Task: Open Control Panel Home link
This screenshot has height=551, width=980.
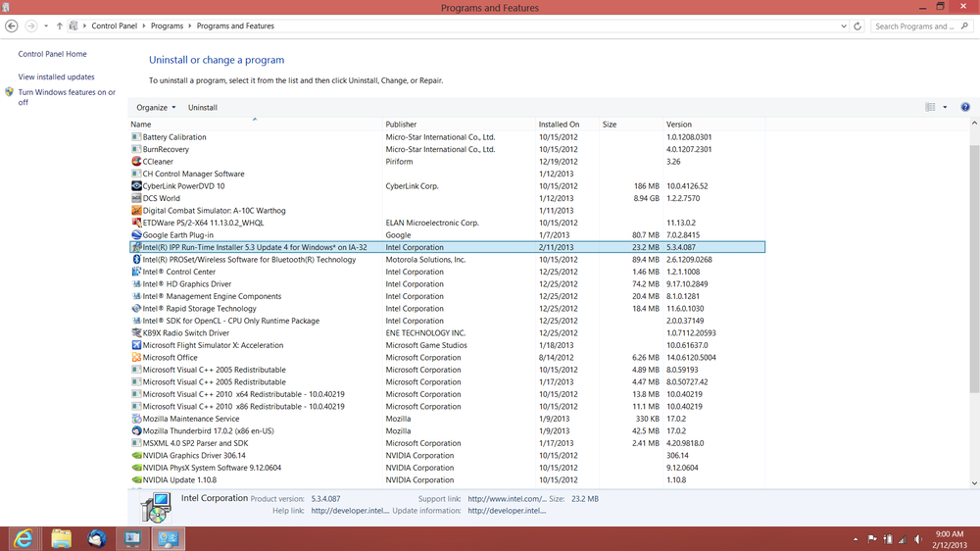Action: tap(53, 54)
